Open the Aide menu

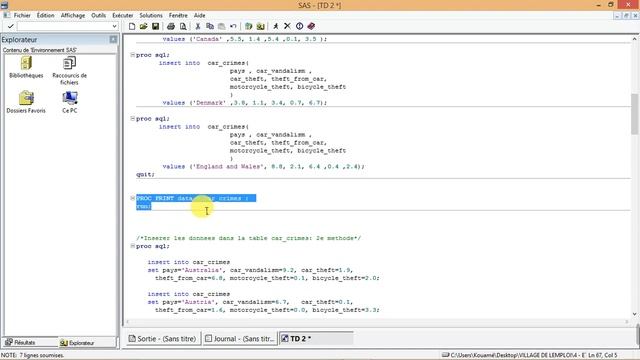click(x=199, y=15)
